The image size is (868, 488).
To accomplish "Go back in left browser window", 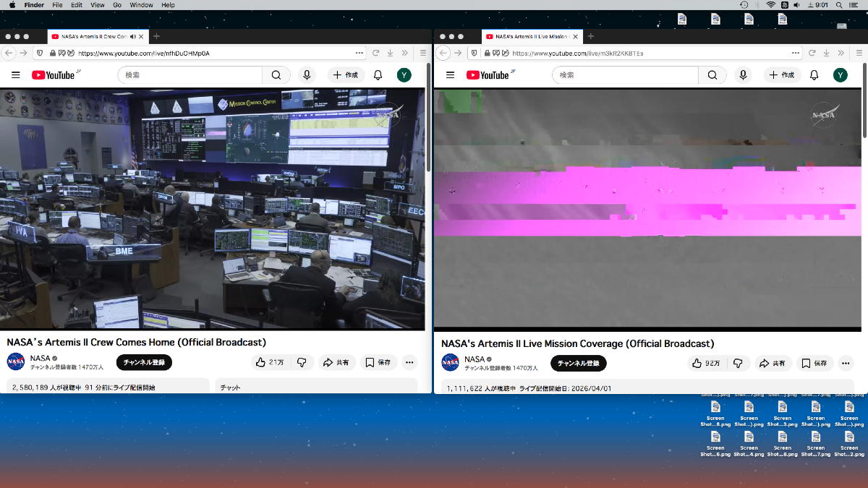I will 9,53.
